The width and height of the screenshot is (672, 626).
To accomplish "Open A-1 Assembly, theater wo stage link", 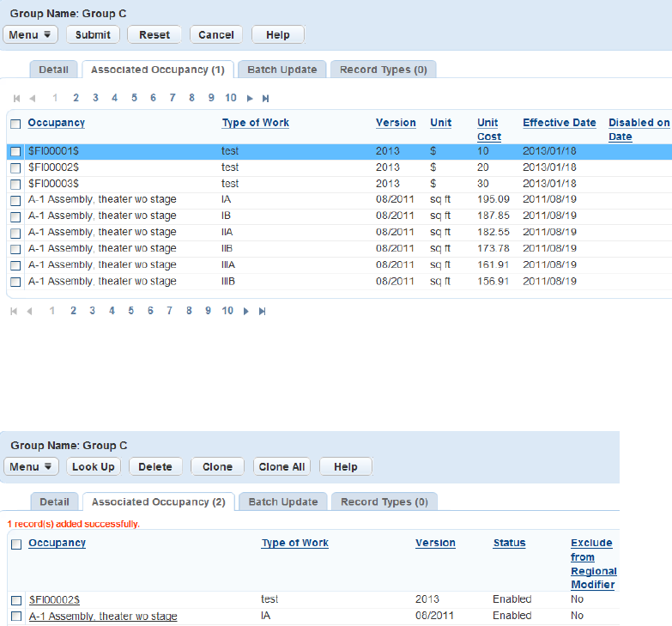I will point(103,617).
